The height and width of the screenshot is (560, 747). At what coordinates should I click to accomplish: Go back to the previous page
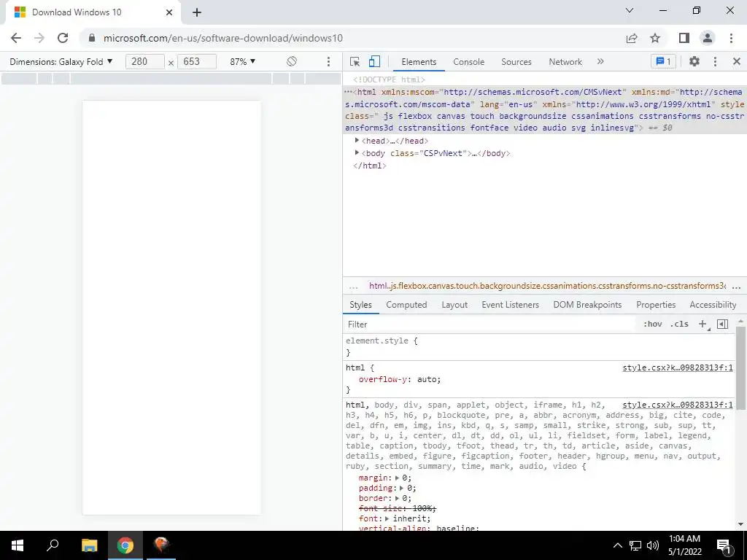coord(16,38)
